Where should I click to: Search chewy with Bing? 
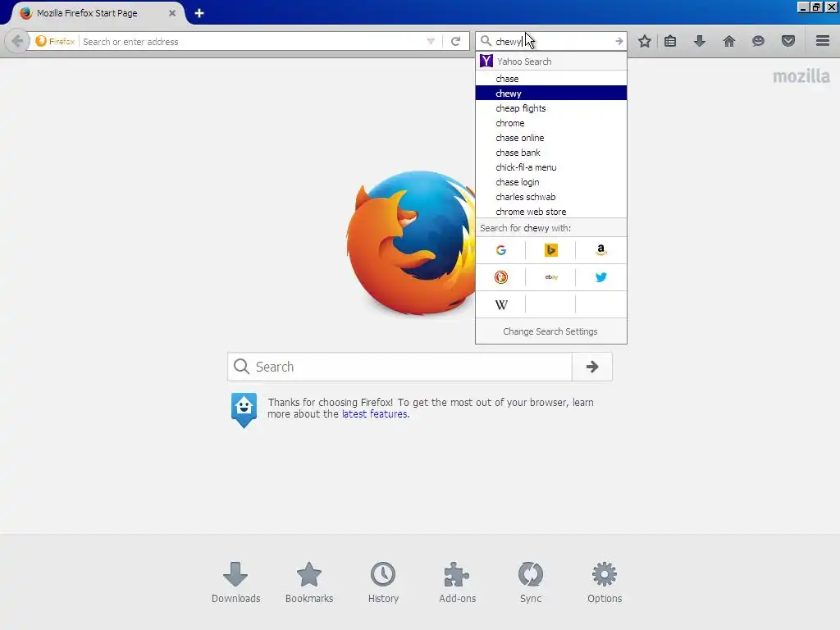[550, 250]
